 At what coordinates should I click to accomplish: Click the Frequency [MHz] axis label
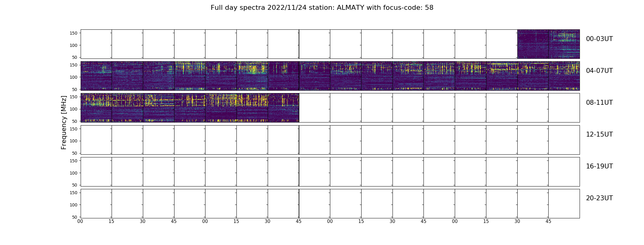click(x=64, y=123)
